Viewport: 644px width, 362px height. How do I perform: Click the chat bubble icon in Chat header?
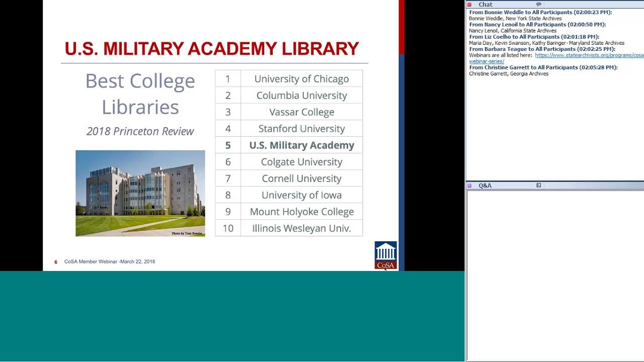(x=538, y=5)
